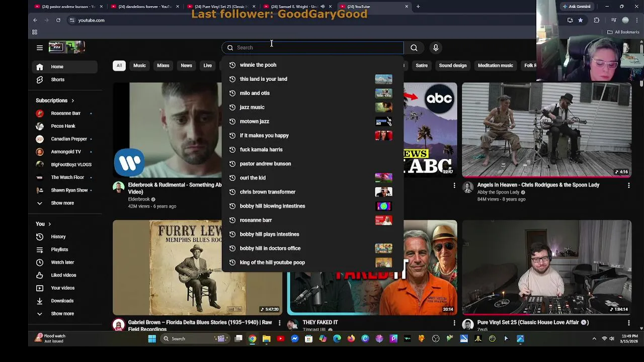This screenshot has width=644, height=362.
Task: Open Messenger from the taskbar
Action: pos(295,339)
